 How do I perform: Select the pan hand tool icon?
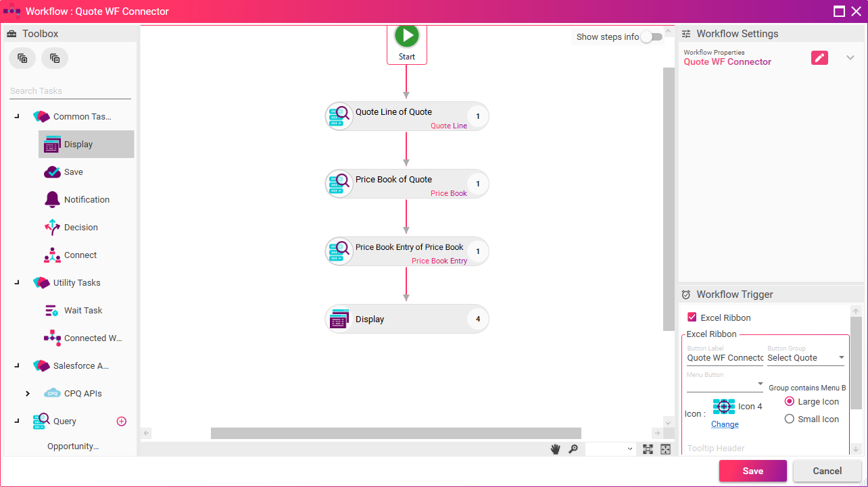click(x=555, y=449)
